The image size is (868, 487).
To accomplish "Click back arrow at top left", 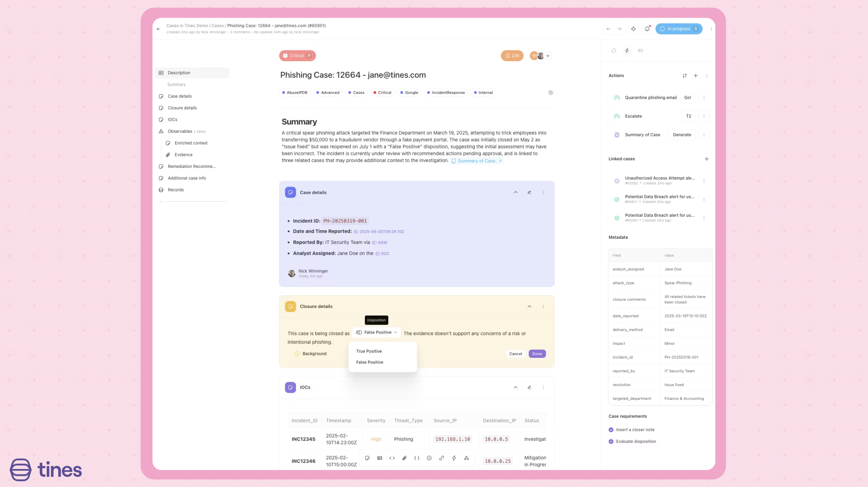I will (x=159, y=29).
